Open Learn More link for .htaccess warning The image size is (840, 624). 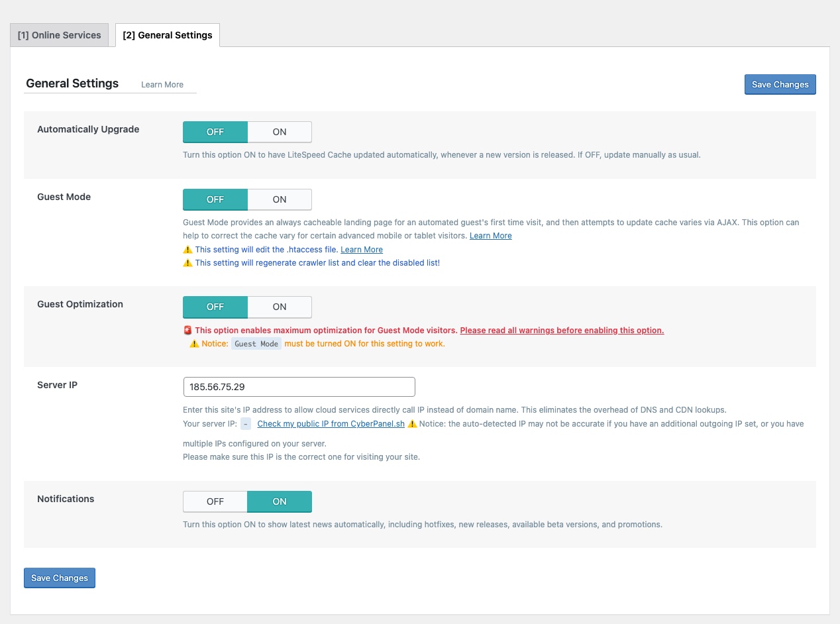pyautogui.click(x=362, y=250)
